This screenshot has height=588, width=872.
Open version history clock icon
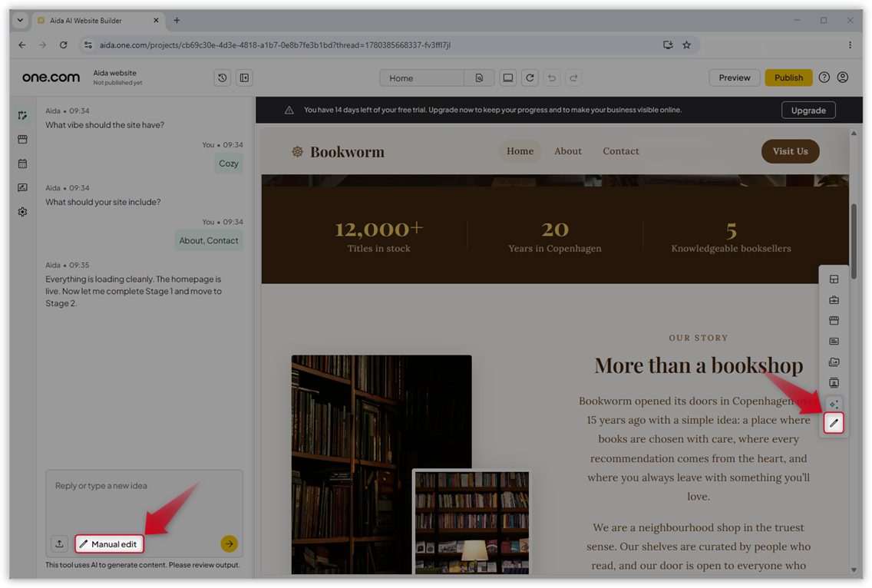222,78
